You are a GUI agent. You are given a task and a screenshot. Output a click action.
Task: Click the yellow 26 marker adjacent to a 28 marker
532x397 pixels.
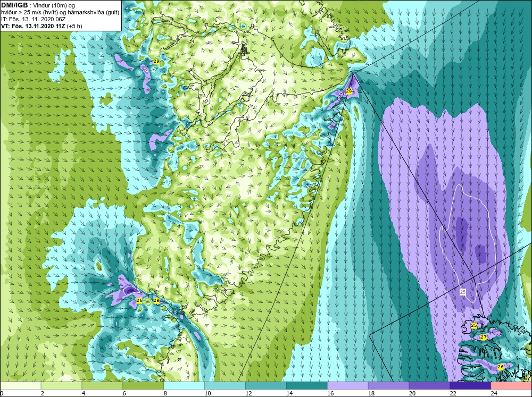tap(139, 300)
